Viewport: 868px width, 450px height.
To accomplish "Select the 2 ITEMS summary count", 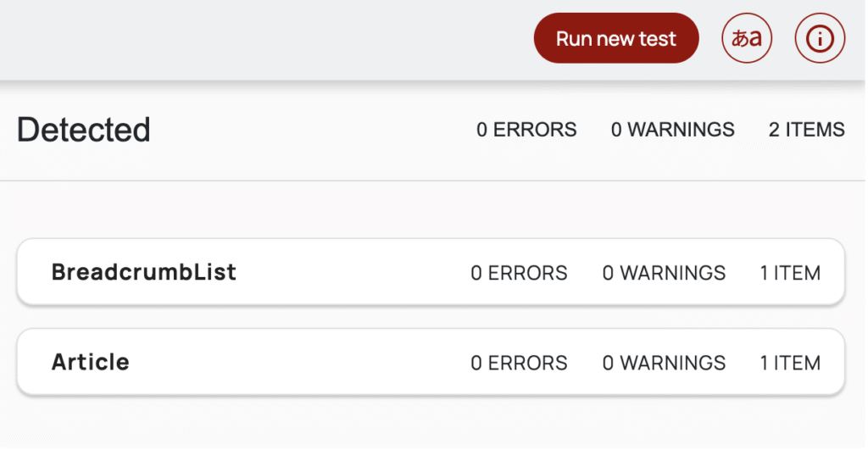I will [x=806, y=130].
